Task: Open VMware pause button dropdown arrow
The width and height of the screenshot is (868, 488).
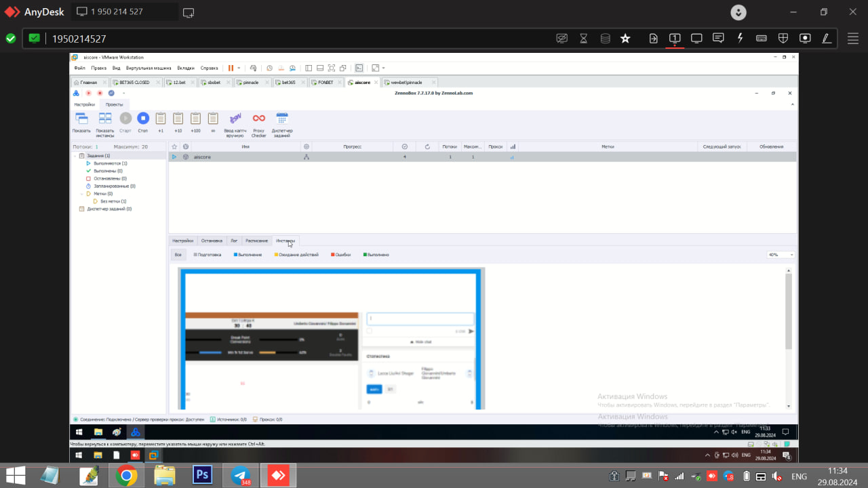Action: (239, 68)
